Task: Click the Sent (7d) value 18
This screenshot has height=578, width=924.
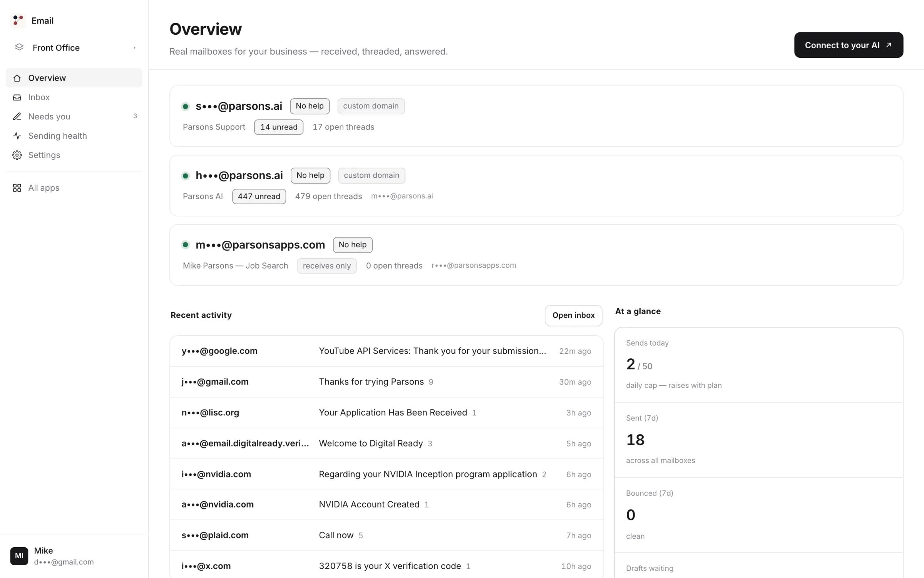Action: pos(635,440)
